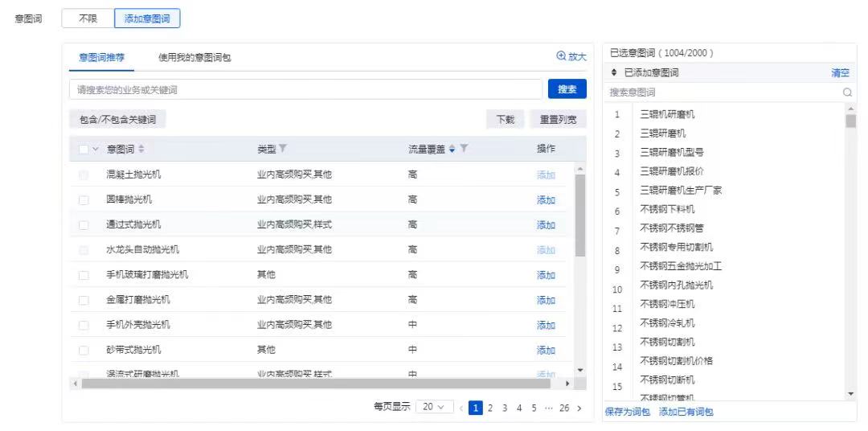
Task: Open the 每页显示 20 dropdown
Action: 435,407
